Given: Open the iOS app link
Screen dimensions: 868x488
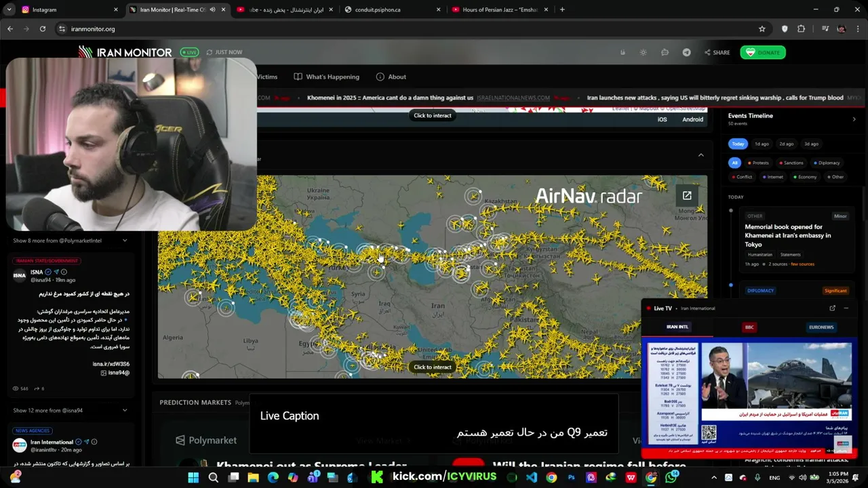Looking at the screenshot, I should 662,119.
